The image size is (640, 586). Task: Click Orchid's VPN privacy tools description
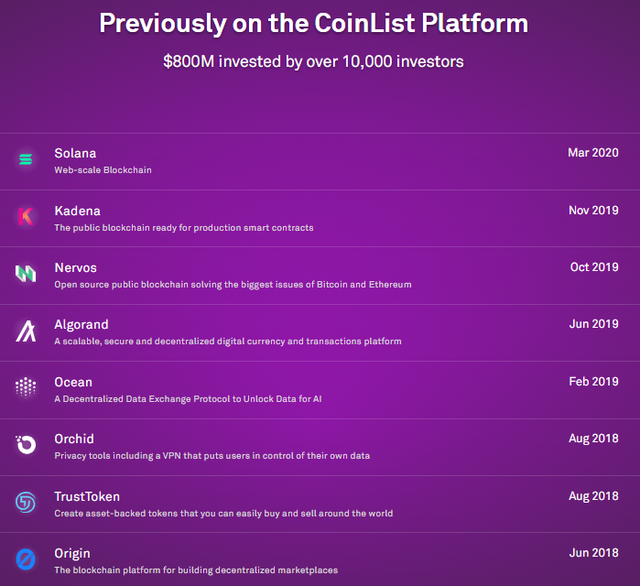click(x=212, y=456)
